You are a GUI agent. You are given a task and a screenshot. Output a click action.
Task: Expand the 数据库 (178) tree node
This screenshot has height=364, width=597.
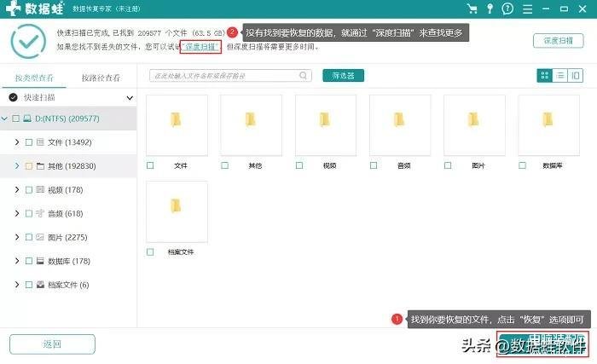pos(17,261)
